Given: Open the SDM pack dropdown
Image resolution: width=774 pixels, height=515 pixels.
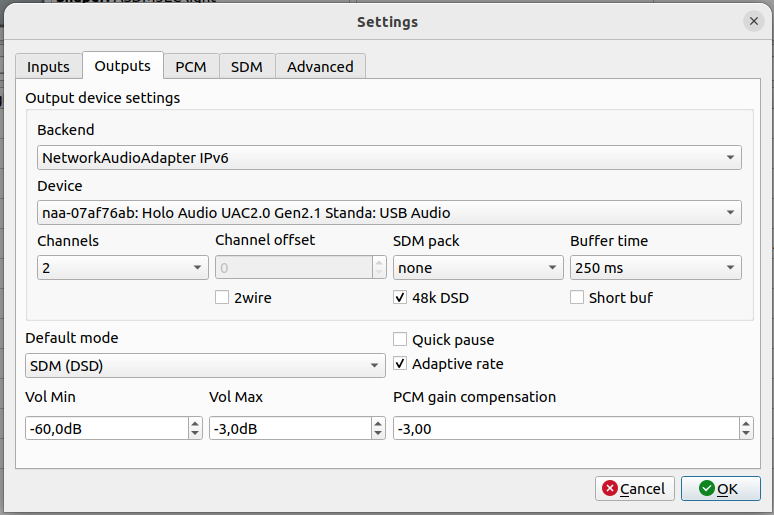Looking at the screenshot, I should point(477,268).
